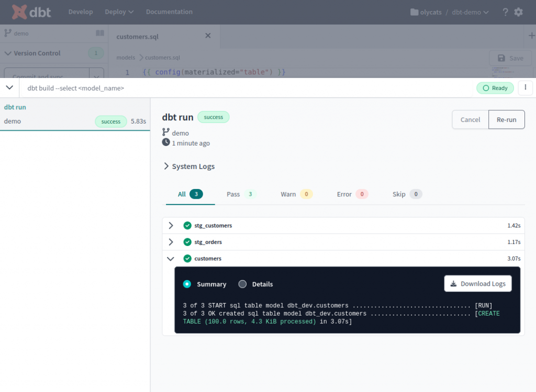536x392 pixels.
Task: Click the stg_customers model name
Action: coord(213,226)
